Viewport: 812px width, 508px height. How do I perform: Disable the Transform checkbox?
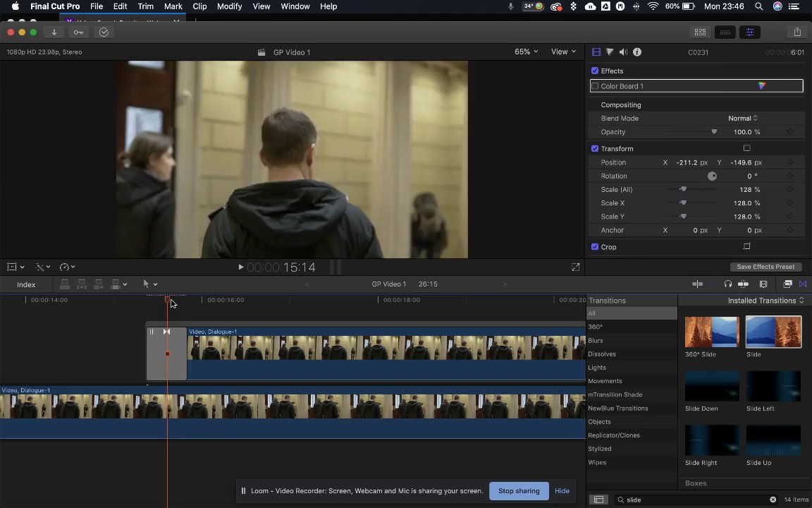[595, 149]
